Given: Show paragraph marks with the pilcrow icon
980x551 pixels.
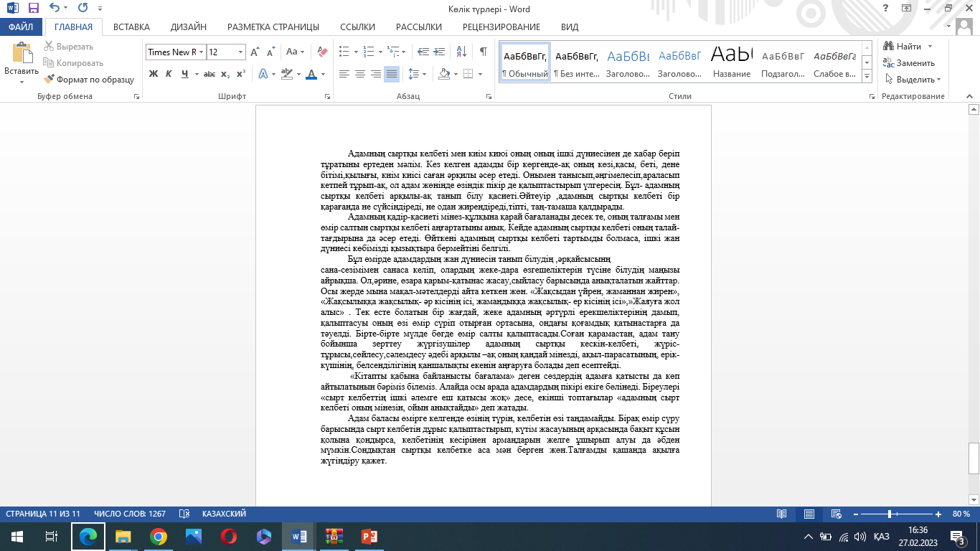Looking at the screenshot, I should 483,52.
